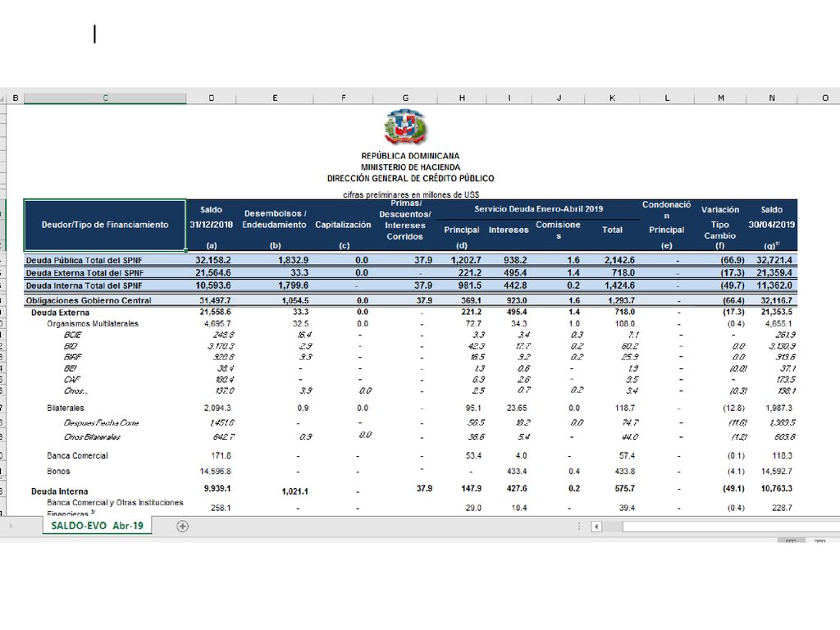This screenshot has height=630, width=840.
Task: Select the value 32,721.4 cell
Action: pyautogui.click(x=774, y=260)
